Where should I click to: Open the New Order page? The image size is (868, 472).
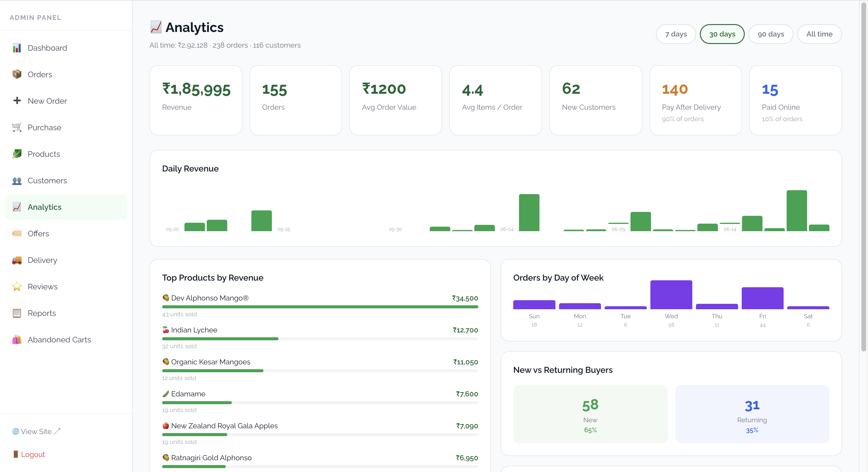pos(66,101)
